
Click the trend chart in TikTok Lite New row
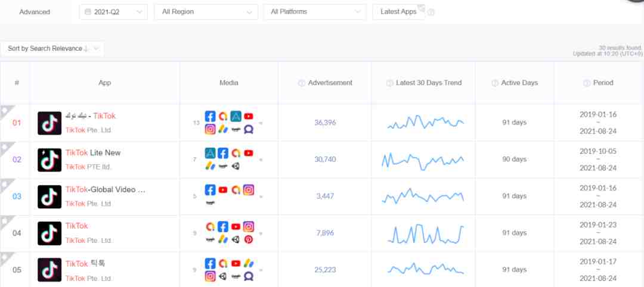pyautogui.click(x=423, y=161)
